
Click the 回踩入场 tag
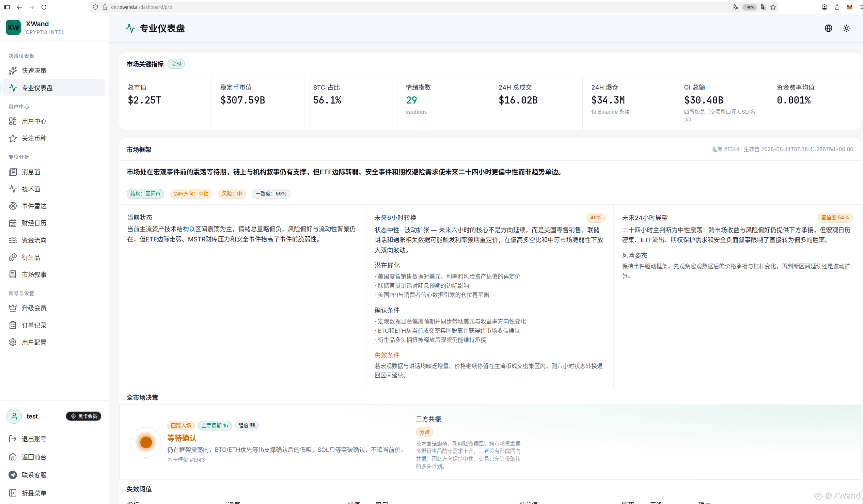coord(181,426)
